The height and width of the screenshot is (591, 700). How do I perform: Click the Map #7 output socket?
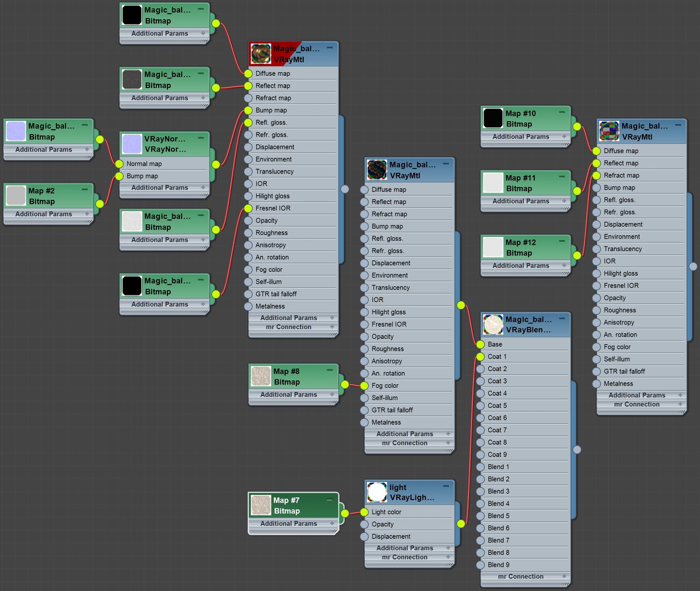point(345,513)
